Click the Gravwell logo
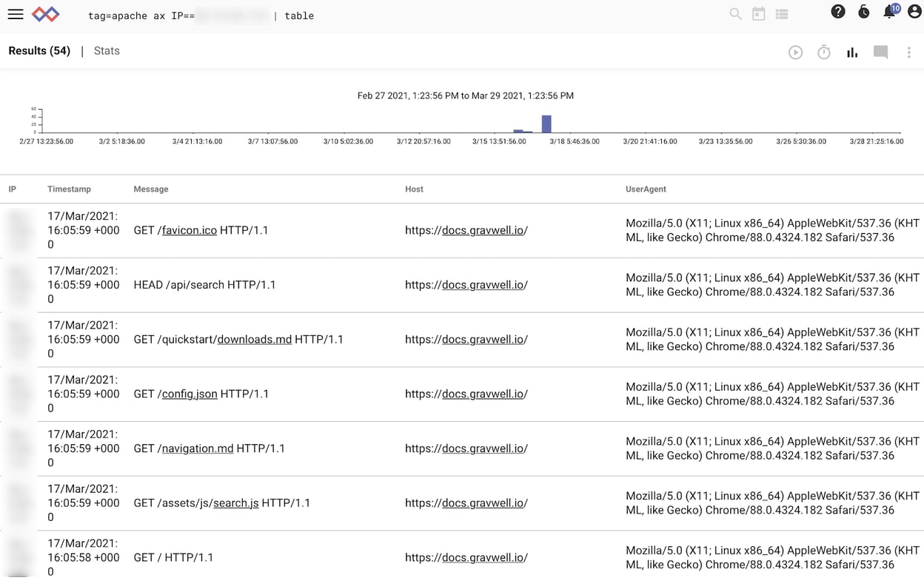 tap(44, 13)
